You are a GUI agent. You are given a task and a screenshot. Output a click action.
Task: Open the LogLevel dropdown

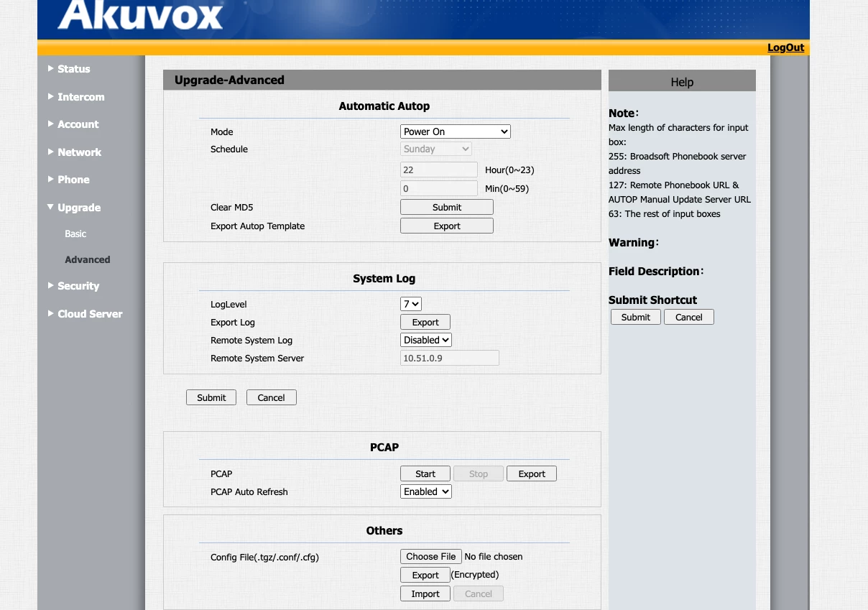click(x=410, y=304)
